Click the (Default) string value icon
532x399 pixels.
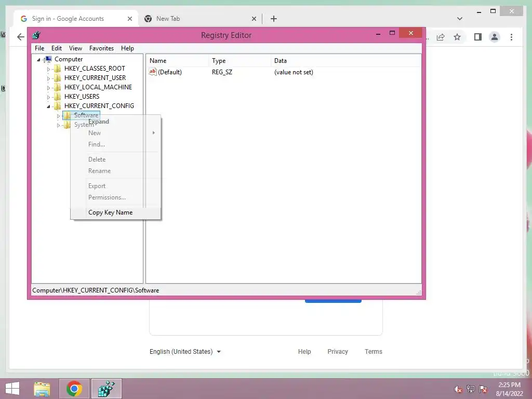click(x=153, y=72)
